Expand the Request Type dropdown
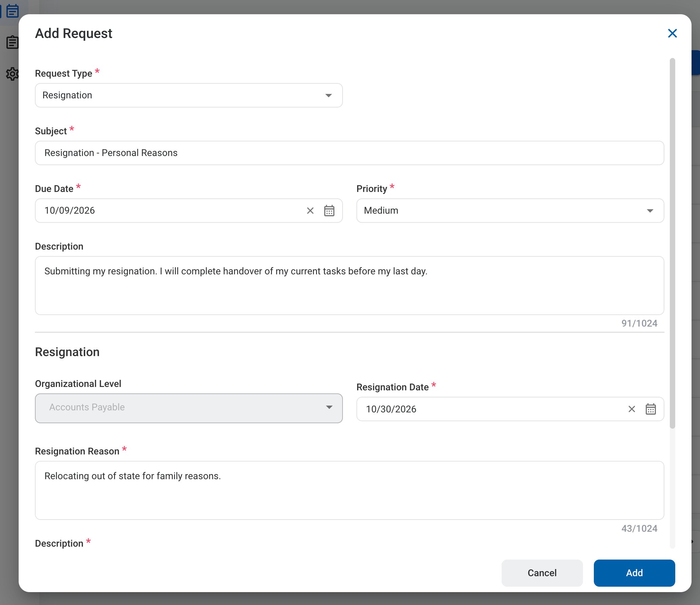This screenshot has height=605, width=700. (189, 95)
